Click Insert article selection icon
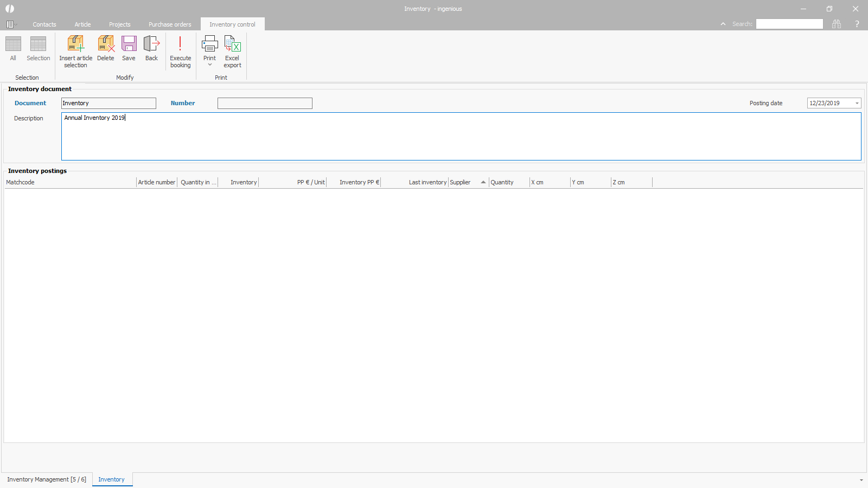 click(x=75, y=44)
